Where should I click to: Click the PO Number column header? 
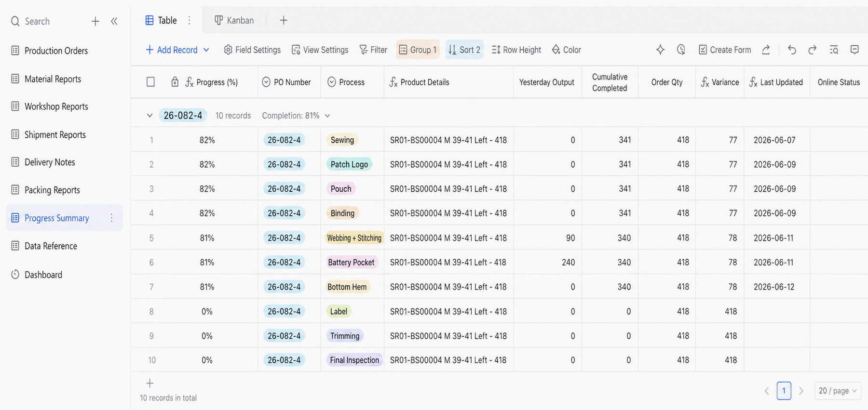pos(289,82)
